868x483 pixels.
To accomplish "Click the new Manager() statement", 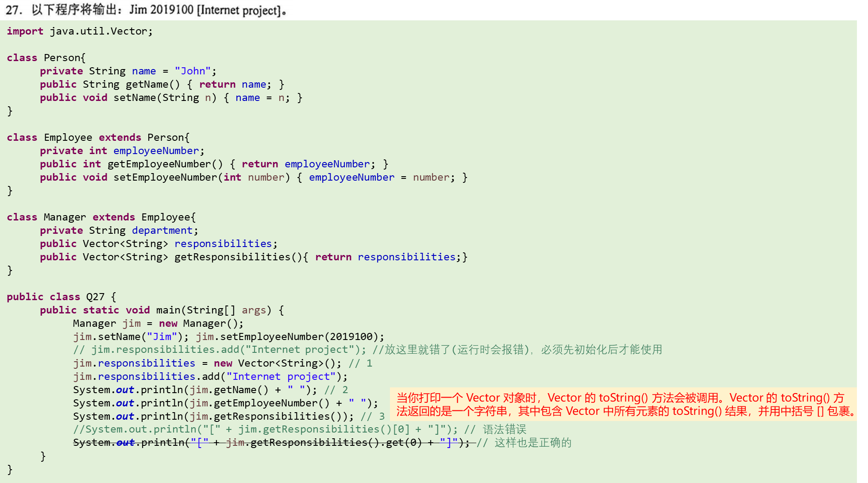I will (x=158, y=323).
